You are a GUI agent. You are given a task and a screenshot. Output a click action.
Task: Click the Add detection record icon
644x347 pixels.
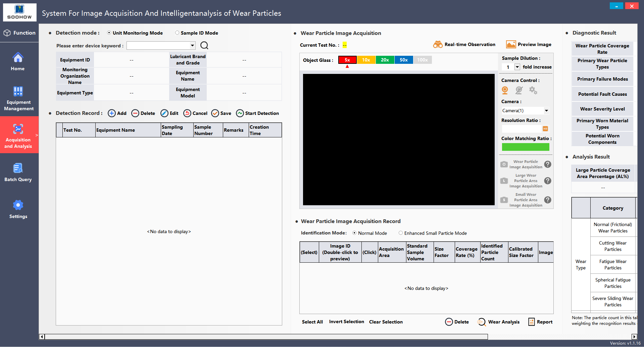coord(112,113)
